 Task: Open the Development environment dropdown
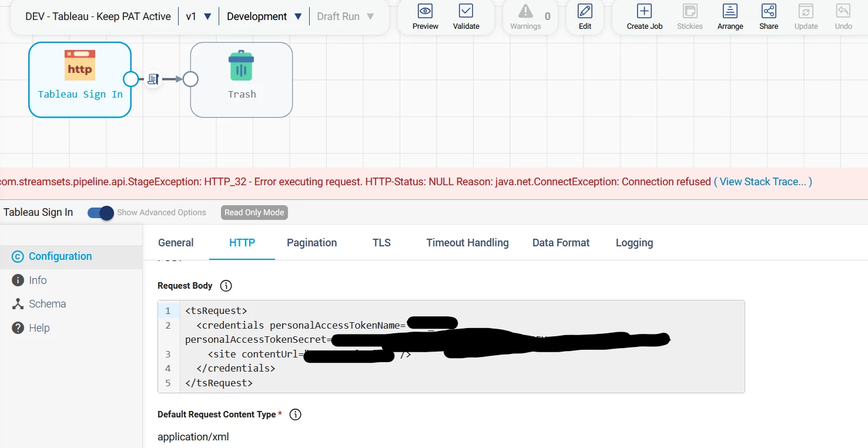(264, 16)
